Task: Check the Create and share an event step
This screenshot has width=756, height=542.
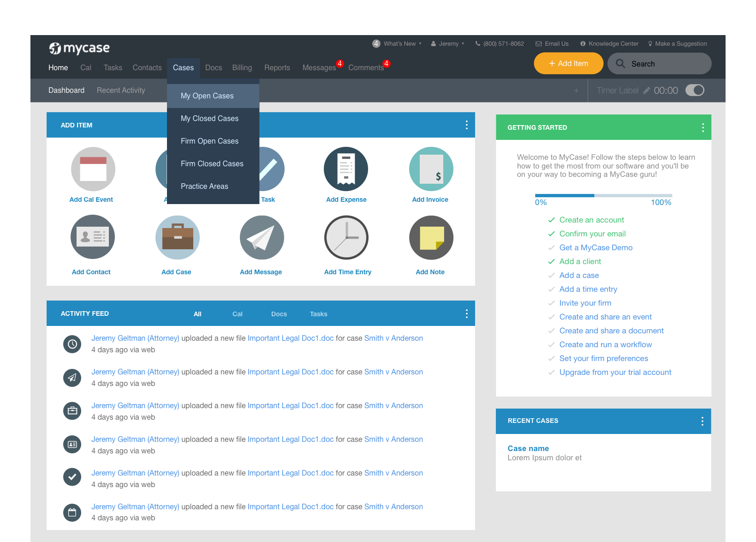Action: pyautogui.click(x=551, y=317)
